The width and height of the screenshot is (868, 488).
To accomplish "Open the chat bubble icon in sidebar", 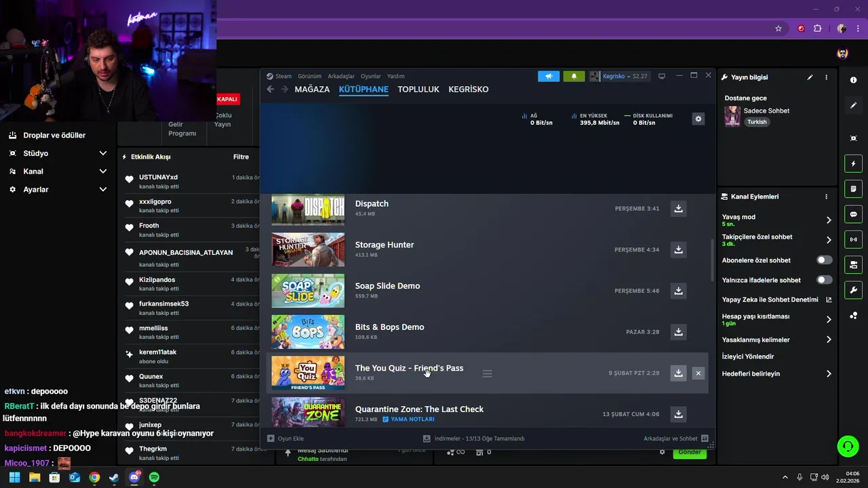I will 853,214.
